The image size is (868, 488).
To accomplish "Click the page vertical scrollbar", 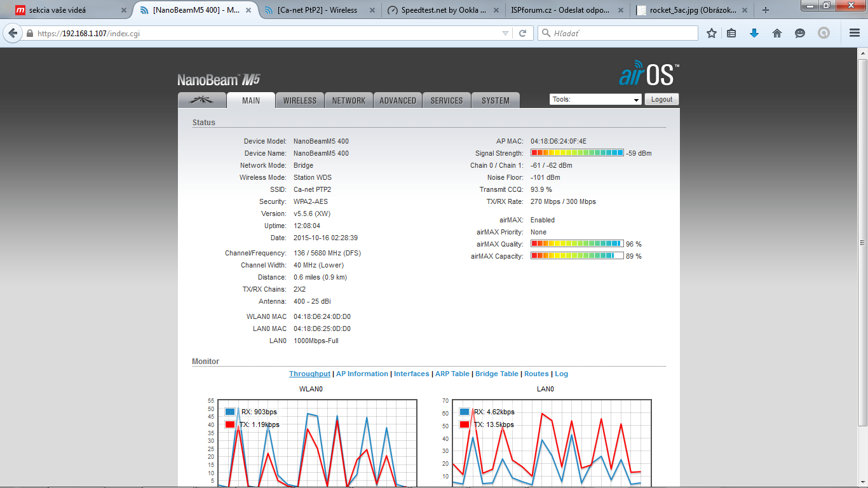I will [862, 241].
